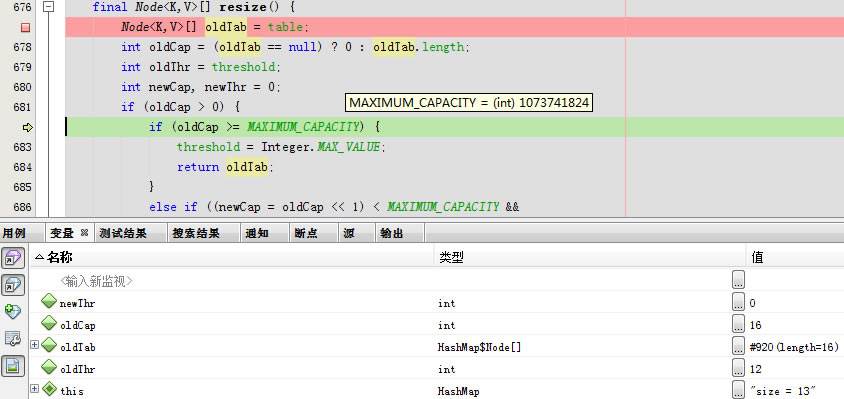Click the HashMap$Node[] type cell
The image size is (844, 399).
(480, 348)
